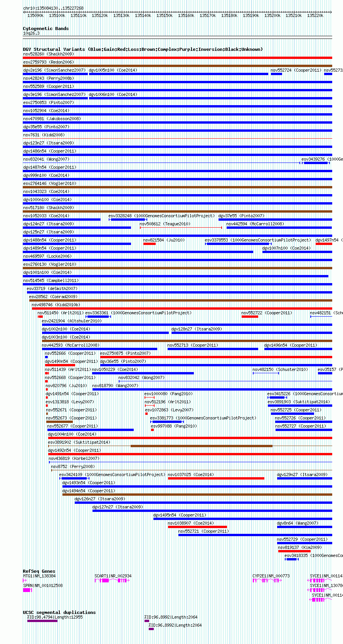Select variant label dgv8n64 (Wang2007)
The image size is (343, 644).
coord(298,523)
